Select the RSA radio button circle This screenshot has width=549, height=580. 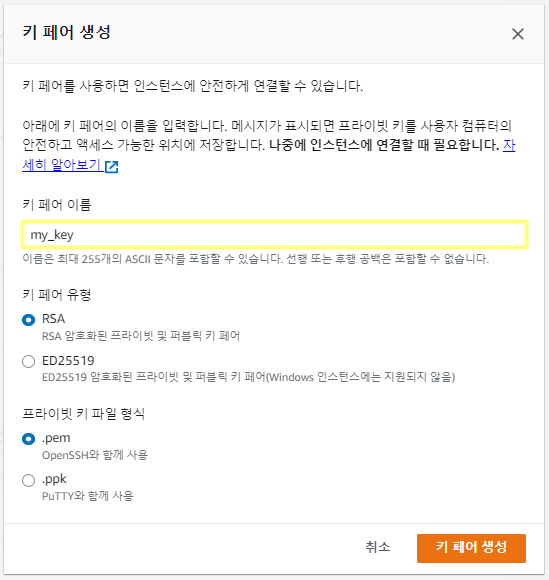tap(28, 320)
